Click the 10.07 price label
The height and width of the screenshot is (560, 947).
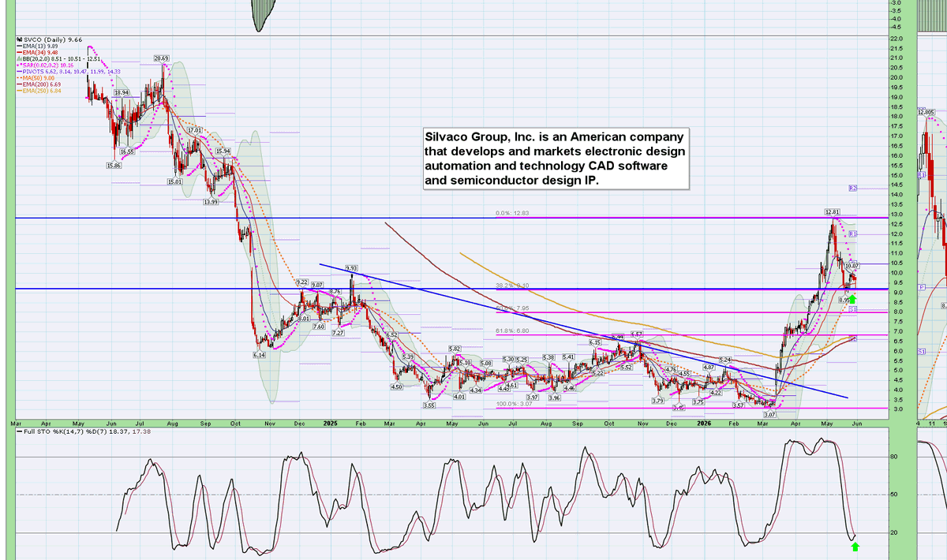pos(851,267)
